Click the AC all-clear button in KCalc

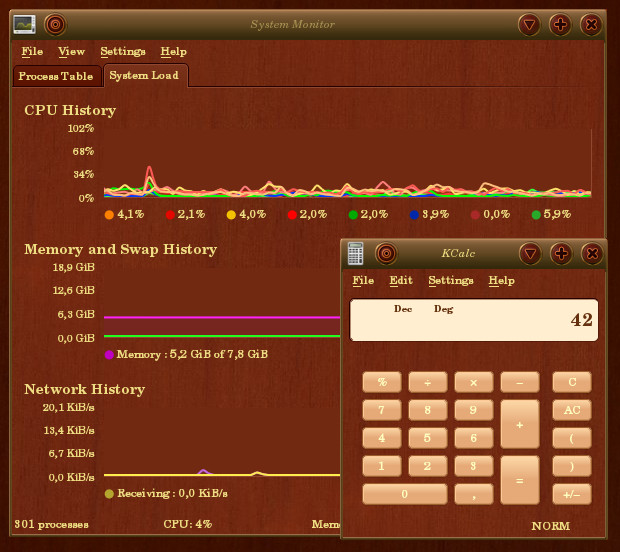tap(572, 410)
